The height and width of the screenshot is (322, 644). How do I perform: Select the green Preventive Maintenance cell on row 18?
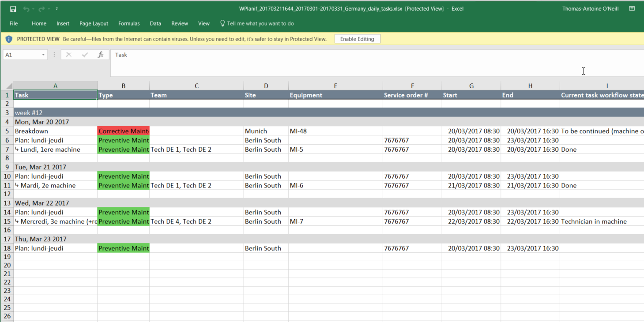tap(123, 248)
